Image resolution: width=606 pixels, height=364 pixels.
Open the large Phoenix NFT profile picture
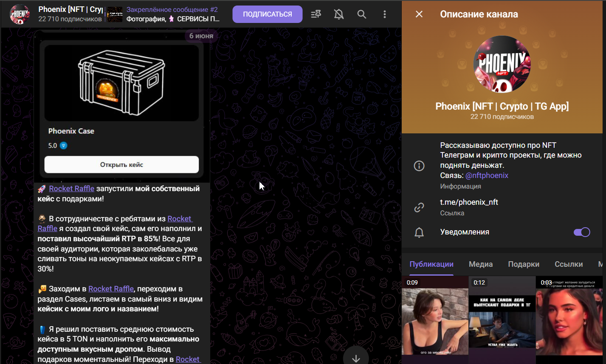502,64
